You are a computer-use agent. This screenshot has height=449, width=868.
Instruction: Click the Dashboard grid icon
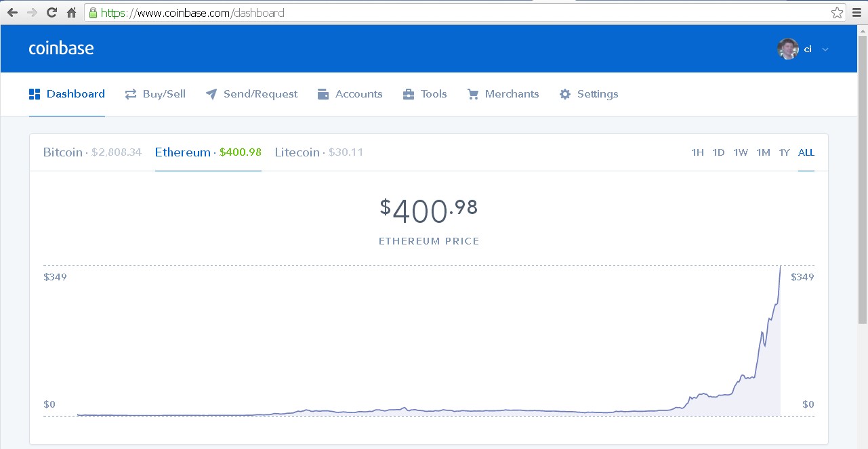(35, 94)
